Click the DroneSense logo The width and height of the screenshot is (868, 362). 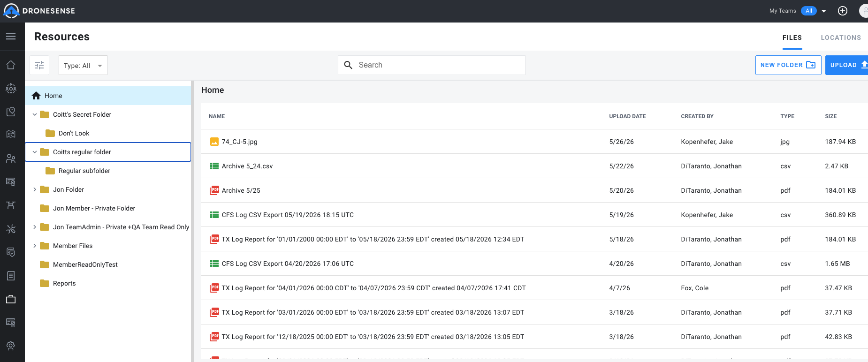point(39,11)
